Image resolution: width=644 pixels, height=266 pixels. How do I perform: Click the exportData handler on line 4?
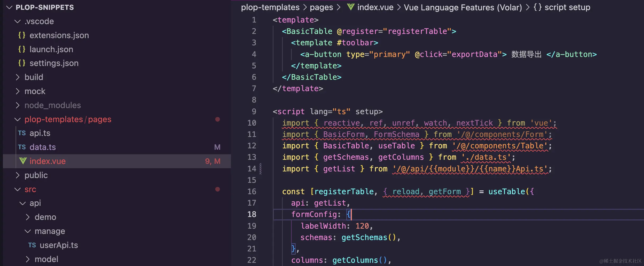(475, 54)
